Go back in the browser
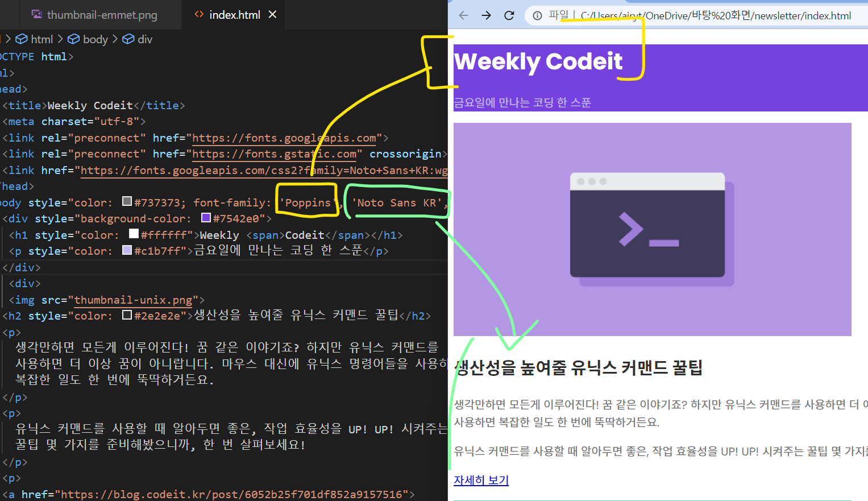Screen dimensions: 868x501 point(463,15)
